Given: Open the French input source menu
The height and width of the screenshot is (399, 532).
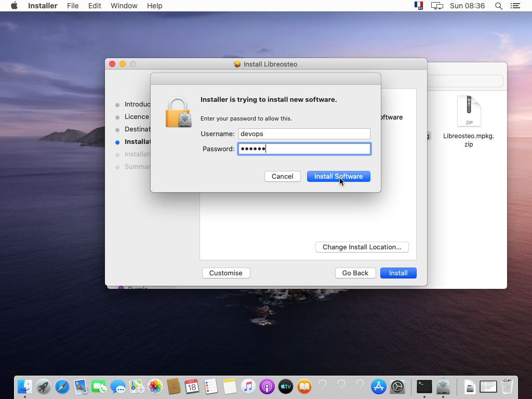Looking at the screenshot, I should pos(419,6).
